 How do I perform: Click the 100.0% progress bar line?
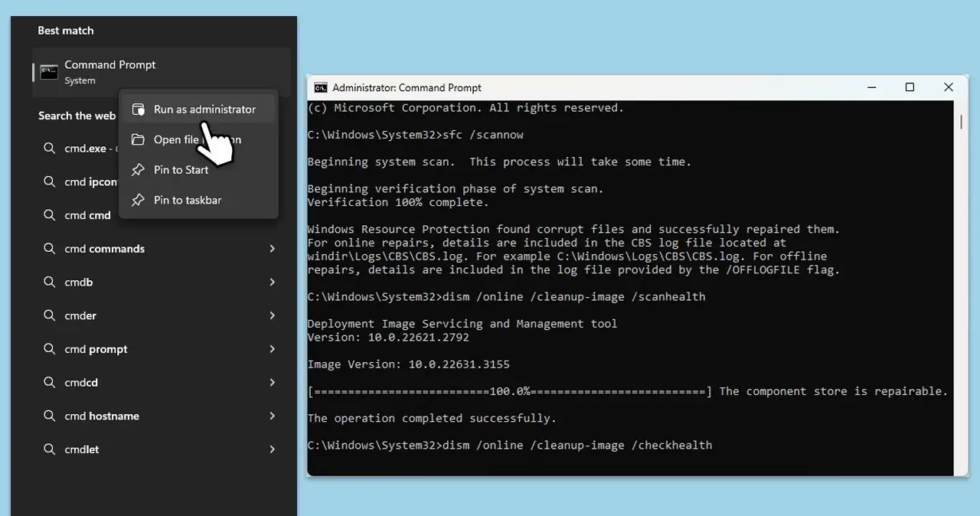(x=510, y=391)
